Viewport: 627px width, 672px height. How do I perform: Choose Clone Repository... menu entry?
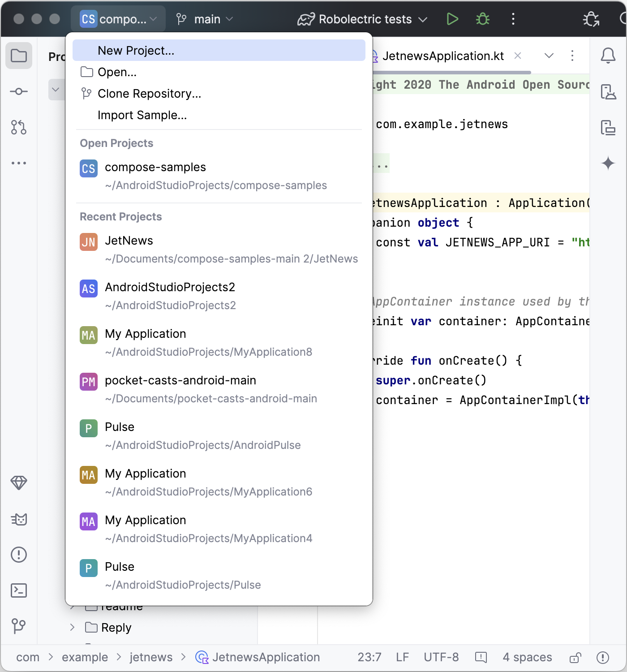[x=149, y=94]
